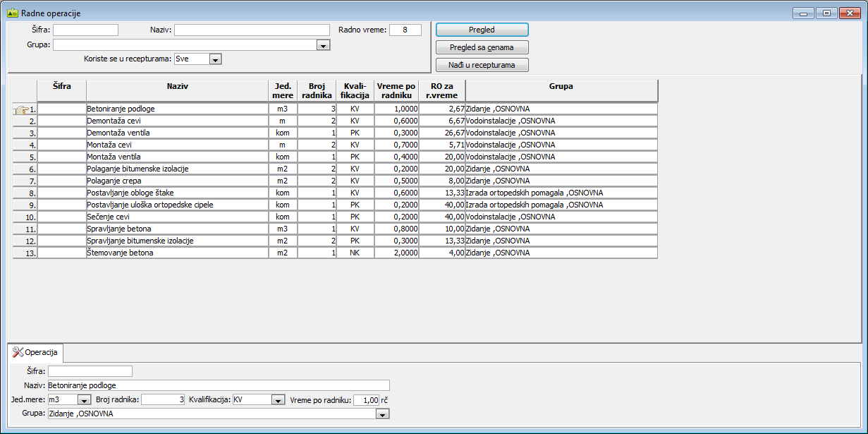The width and height of the screenshot is (868, 434).
Task: Click the Radne operacije window title icon
Action: click(12, 13)
